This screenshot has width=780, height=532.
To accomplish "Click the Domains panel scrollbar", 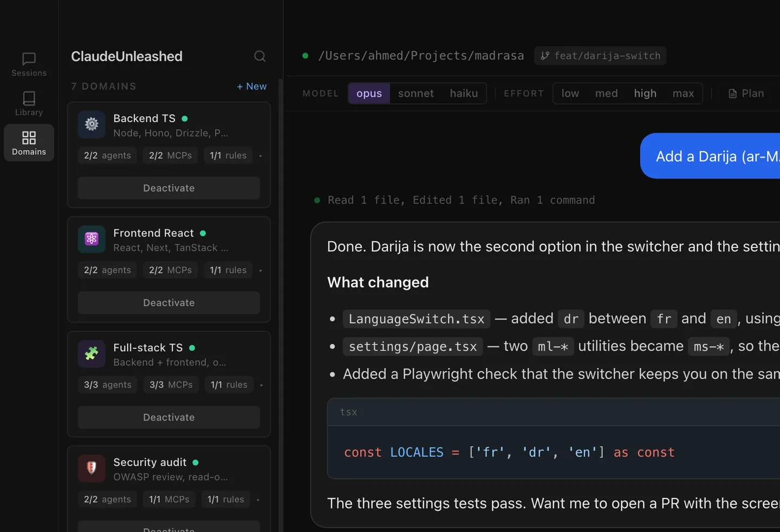I will click(281, 306).
